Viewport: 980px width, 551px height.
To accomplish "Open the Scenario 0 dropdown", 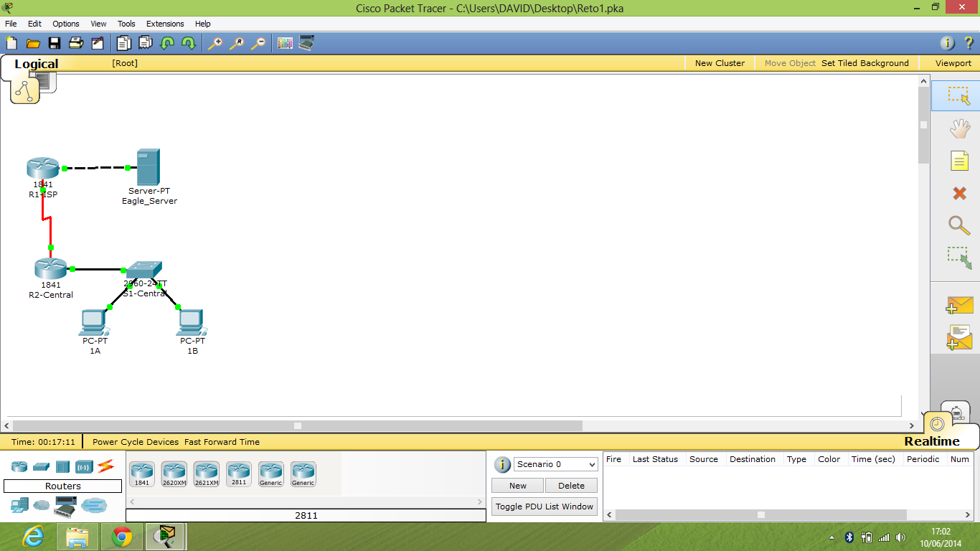I will [556, 464].
